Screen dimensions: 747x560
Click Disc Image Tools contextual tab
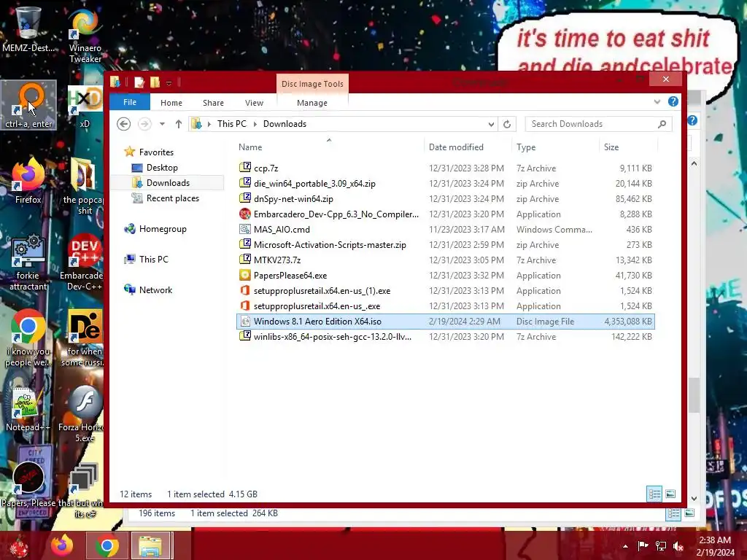coord(312,84)
